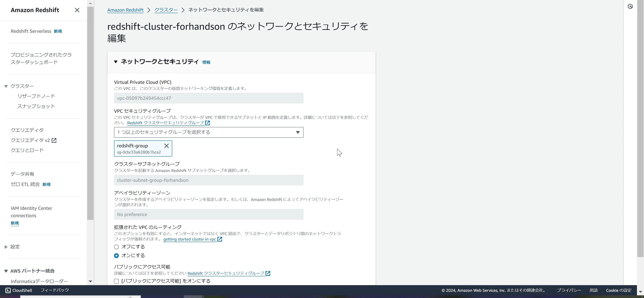The width and height of the screenshot is (644, 298).
Task: Click external icon after Redshift クラスターセキュリティグループ under パブリックにアクセス可能
Action: [x=268, y=273]
